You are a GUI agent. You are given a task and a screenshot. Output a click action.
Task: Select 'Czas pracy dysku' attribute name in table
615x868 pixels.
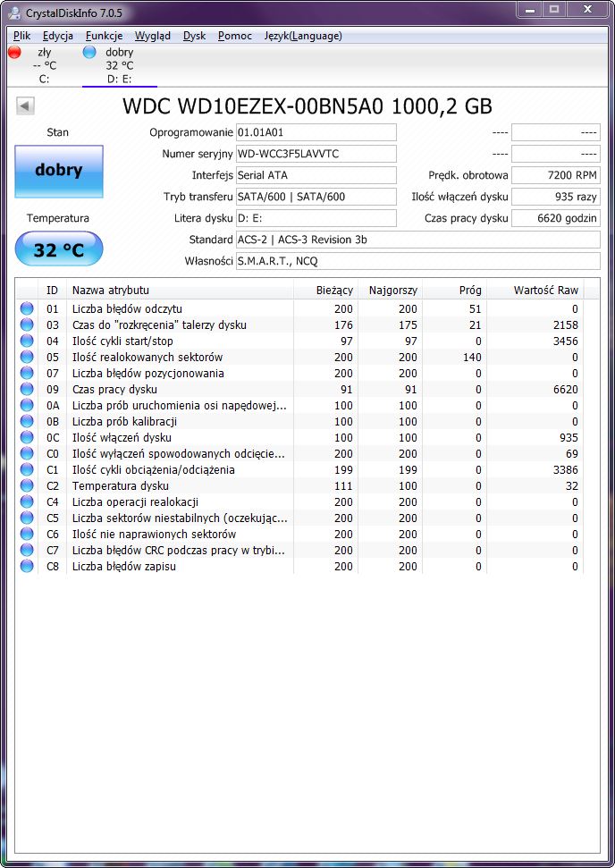[114, 389]
